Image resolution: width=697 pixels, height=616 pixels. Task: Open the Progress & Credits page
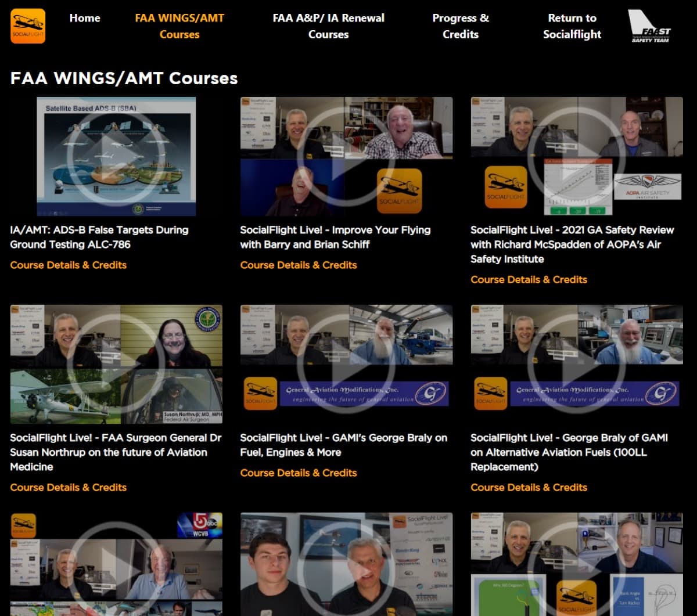point(461,26)
